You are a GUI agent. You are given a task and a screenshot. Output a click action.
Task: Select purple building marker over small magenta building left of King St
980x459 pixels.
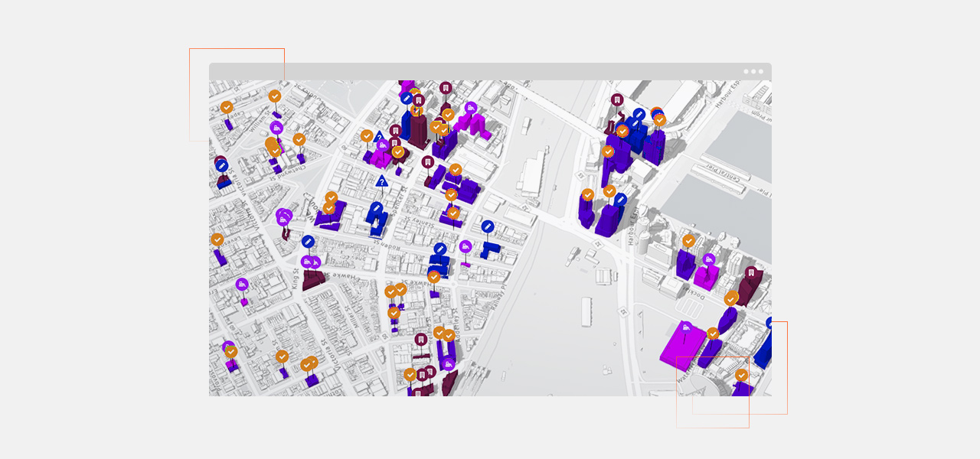click(x=242, y=285)
